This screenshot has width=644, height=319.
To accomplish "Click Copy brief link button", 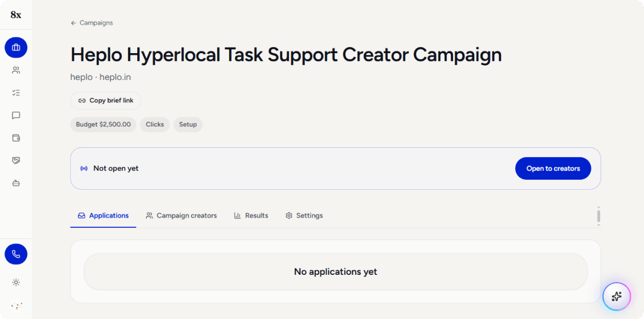I will 105,101.
